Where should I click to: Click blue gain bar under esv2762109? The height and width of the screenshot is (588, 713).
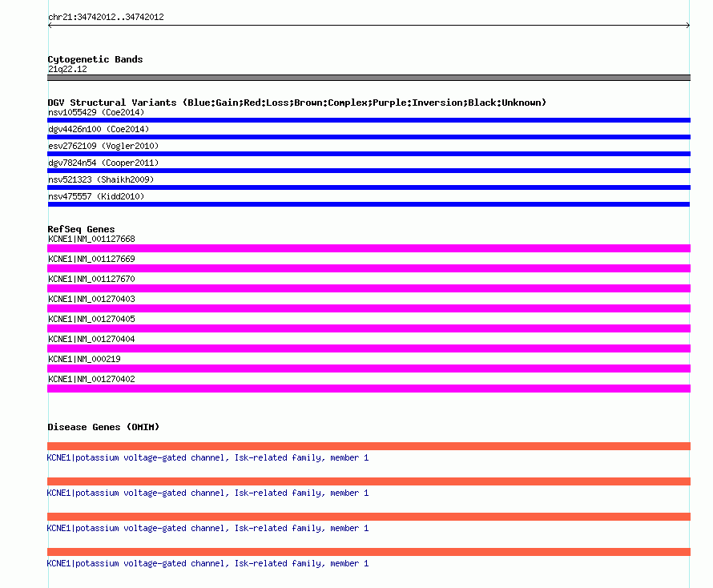[369, 154]
